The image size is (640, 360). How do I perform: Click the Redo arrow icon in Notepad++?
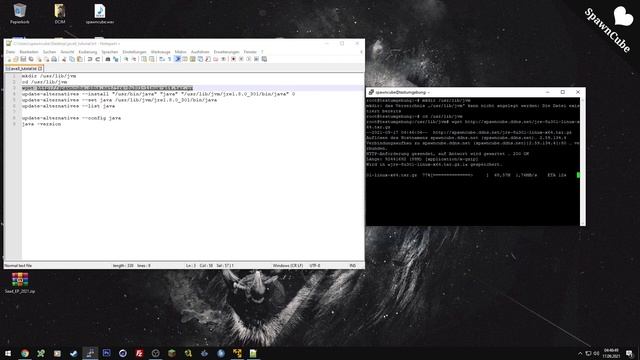tap(98, 59)
